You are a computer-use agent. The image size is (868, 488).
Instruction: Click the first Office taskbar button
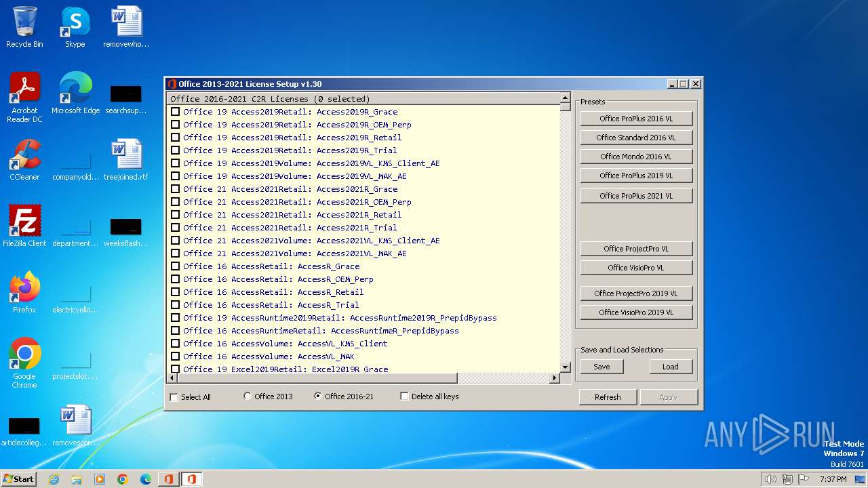pyautogui.click(x=168, y=479)
